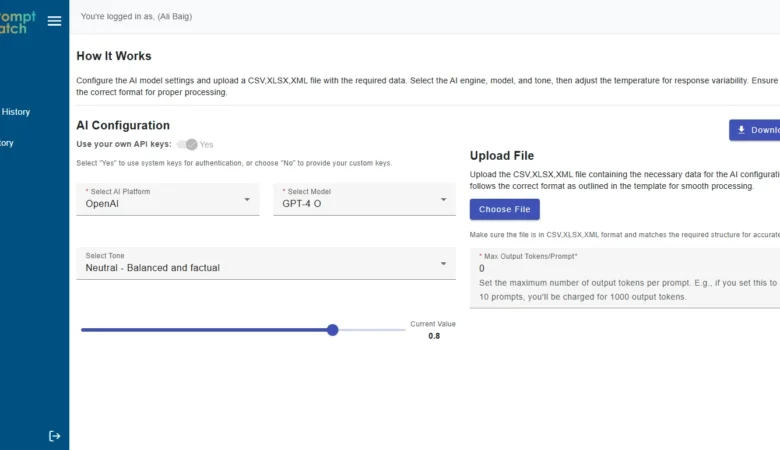Image resolution: width=780 pixels, height=450 pixels.
Task: Click the 'How It Works' heading
Action: tap(114, 56)
